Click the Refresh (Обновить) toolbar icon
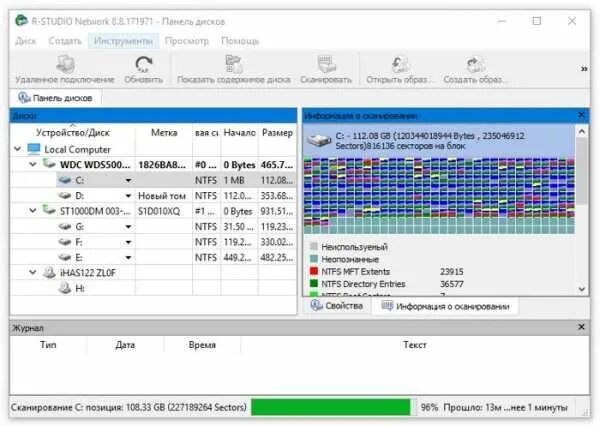This screenshot has height=426, width=600. [x=144, y=64]
